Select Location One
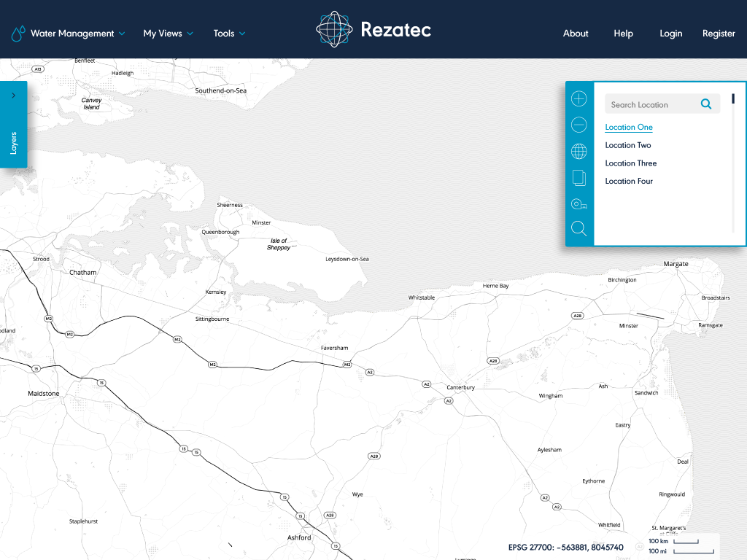 (x=629, y=127)
